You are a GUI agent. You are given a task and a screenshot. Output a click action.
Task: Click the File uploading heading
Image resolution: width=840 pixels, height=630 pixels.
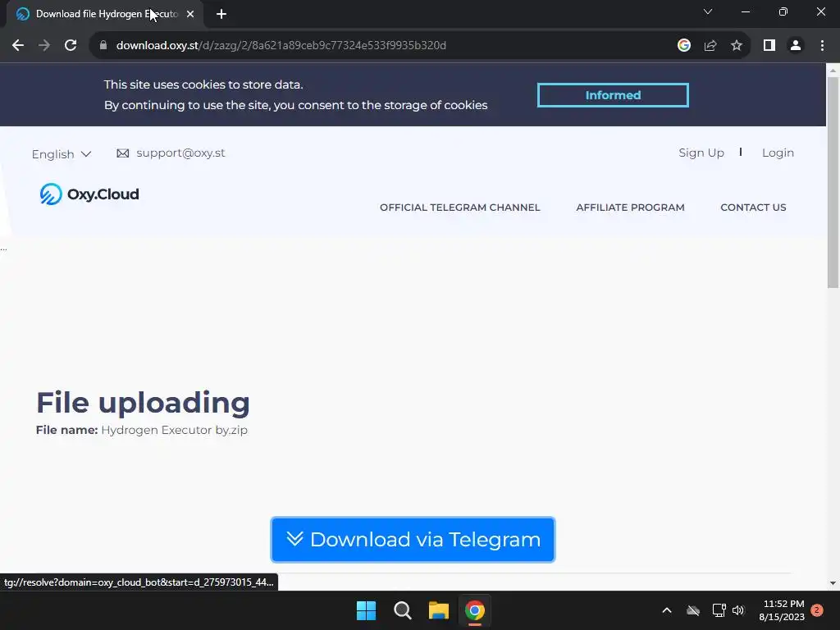[143, 402]
